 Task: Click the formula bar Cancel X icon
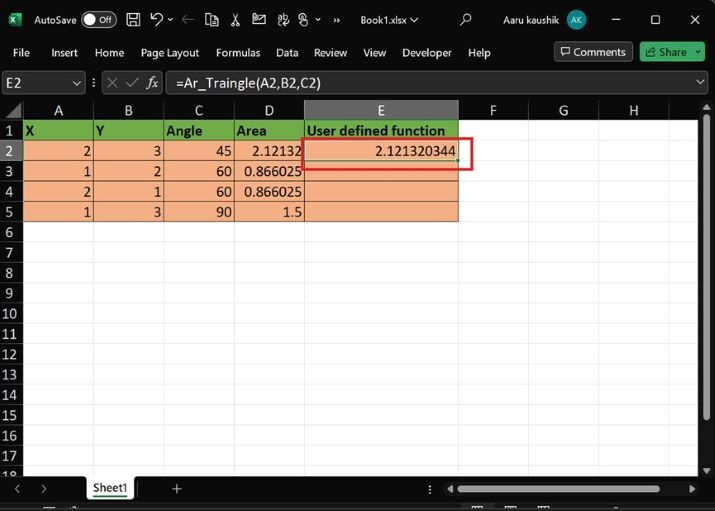(x=112, y=83)
